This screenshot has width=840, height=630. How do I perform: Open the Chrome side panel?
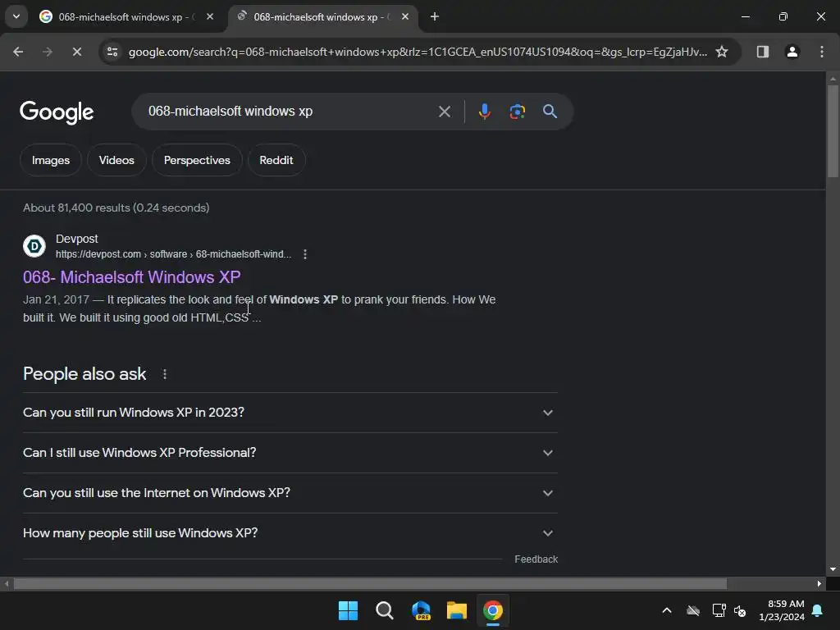pyautogui.click(x=762, y=52)
